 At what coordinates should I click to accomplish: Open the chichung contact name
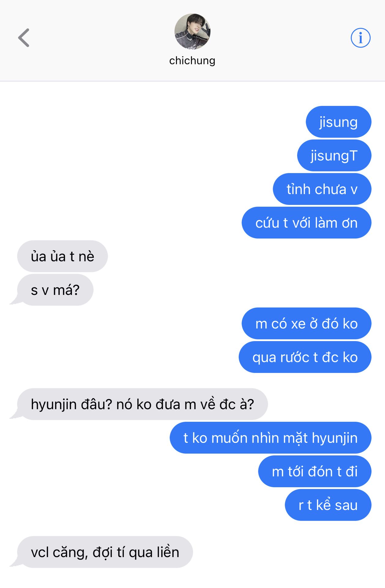coord(192,61)
